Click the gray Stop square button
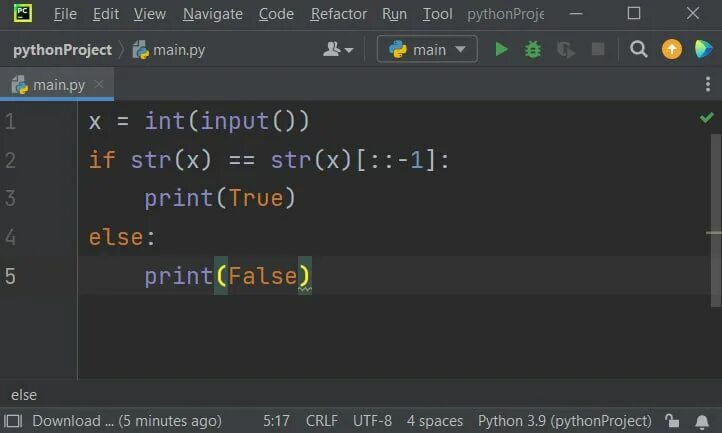722x433 pixels. [x=598, y=49]
